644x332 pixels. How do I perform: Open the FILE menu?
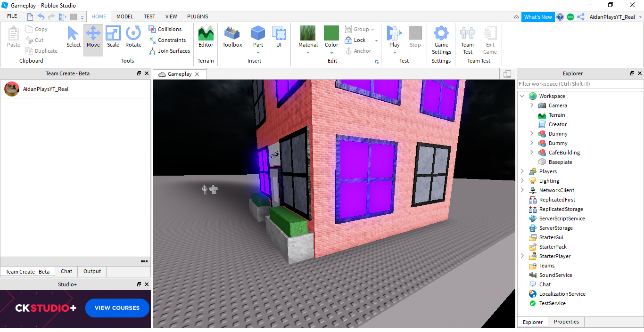(x=12, y=16)
